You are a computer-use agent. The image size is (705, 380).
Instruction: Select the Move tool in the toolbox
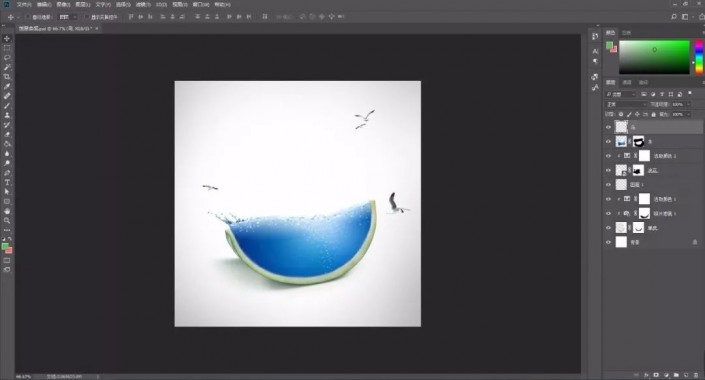click(x=7, y=39)
